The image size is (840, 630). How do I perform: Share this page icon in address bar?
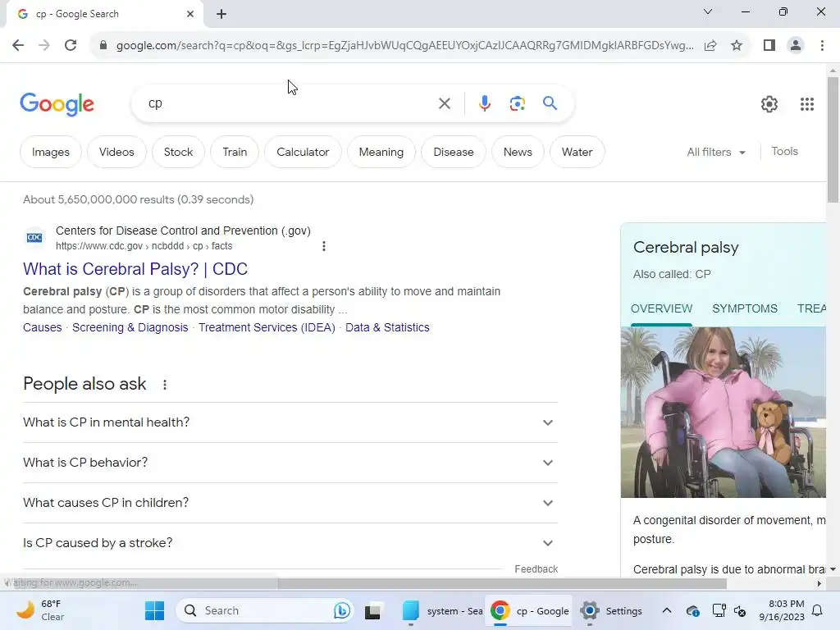[710, 45]
